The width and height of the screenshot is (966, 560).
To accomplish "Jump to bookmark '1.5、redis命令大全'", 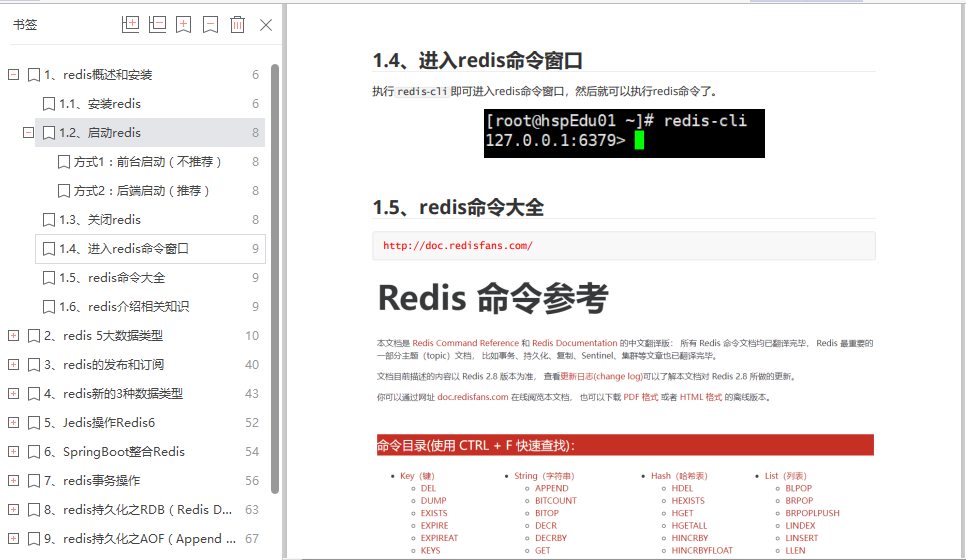I will (x=150, y=277).
